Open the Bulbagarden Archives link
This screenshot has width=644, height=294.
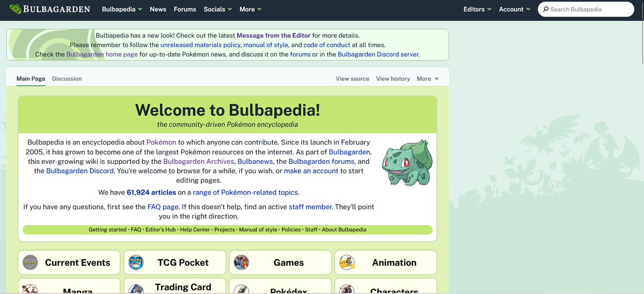[x=199, y=161]
